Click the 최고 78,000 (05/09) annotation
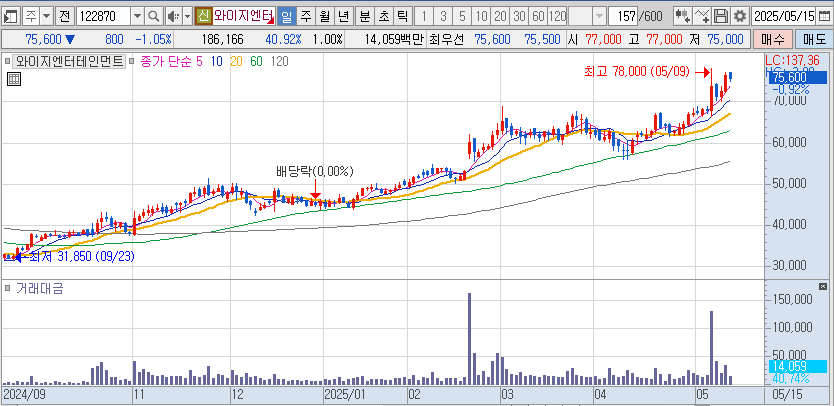The height and width of the screenshot is (406, 834). click(638, 71)
